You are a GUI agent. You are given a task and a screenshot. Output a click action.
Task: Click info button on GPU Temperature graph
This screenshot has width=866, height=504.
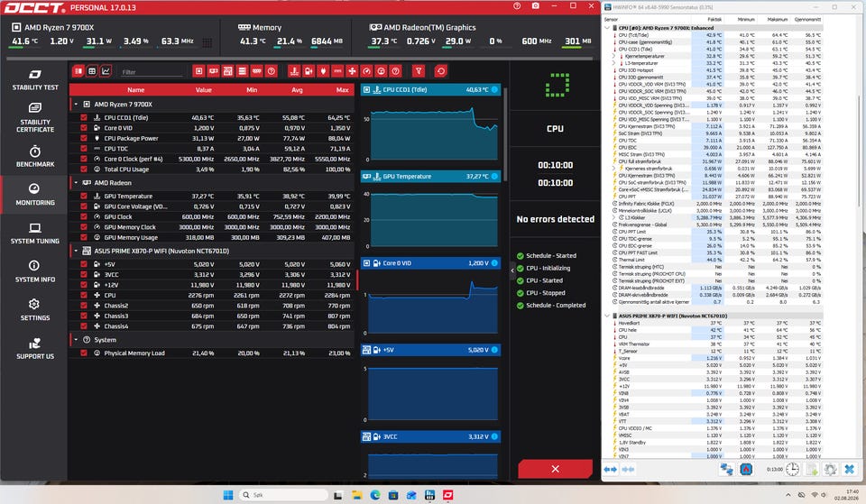(494, 176)
